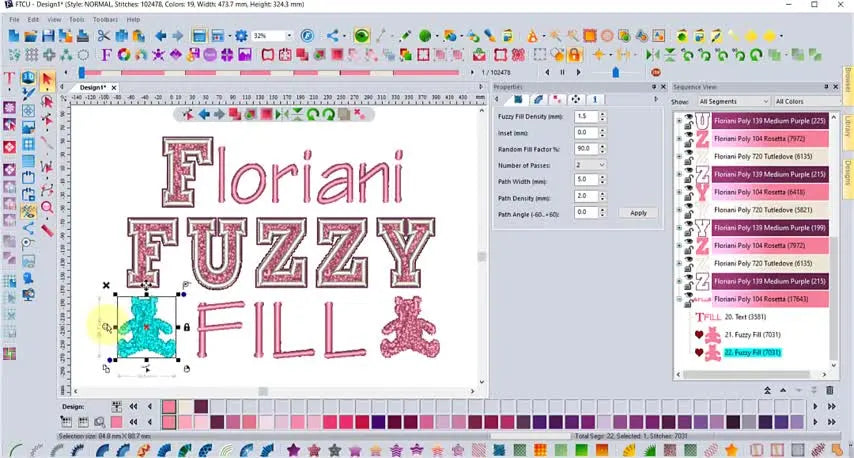Toggle lock for Rosetta (17643) row
Viewport: 854px width, 458px height.
pyautogui.click(x=689, y=303)
